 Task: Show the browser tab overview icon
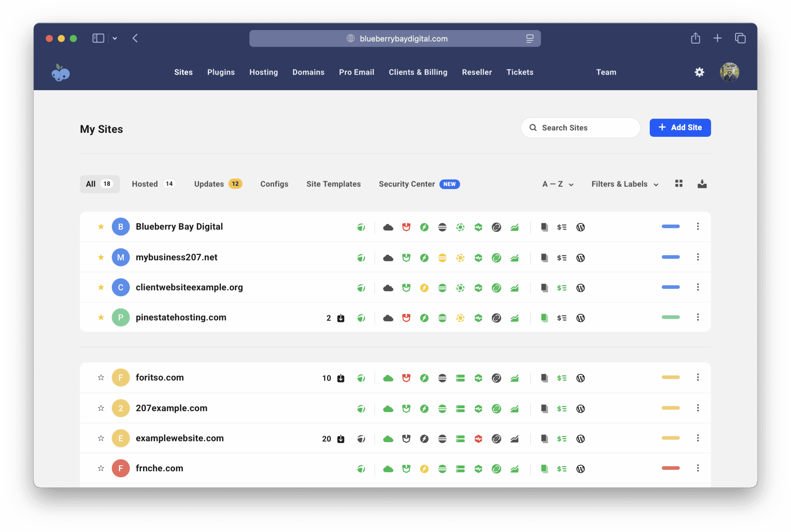pos(740,38)
